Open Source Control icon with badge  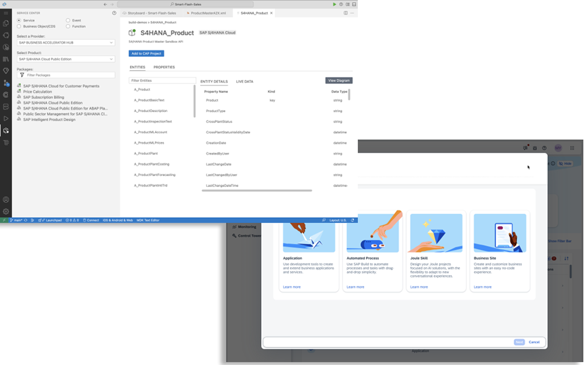(x=6, y=83)
